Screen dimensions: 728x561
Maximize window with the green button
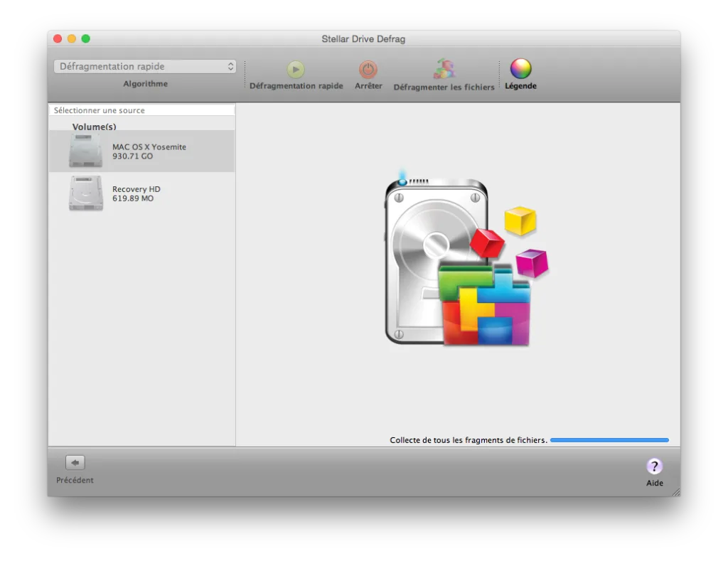86,38
